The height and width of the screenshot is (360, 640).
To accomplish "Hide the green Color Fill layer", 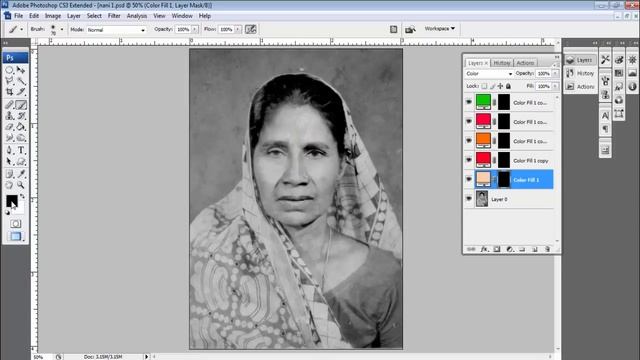I will 469,102.
